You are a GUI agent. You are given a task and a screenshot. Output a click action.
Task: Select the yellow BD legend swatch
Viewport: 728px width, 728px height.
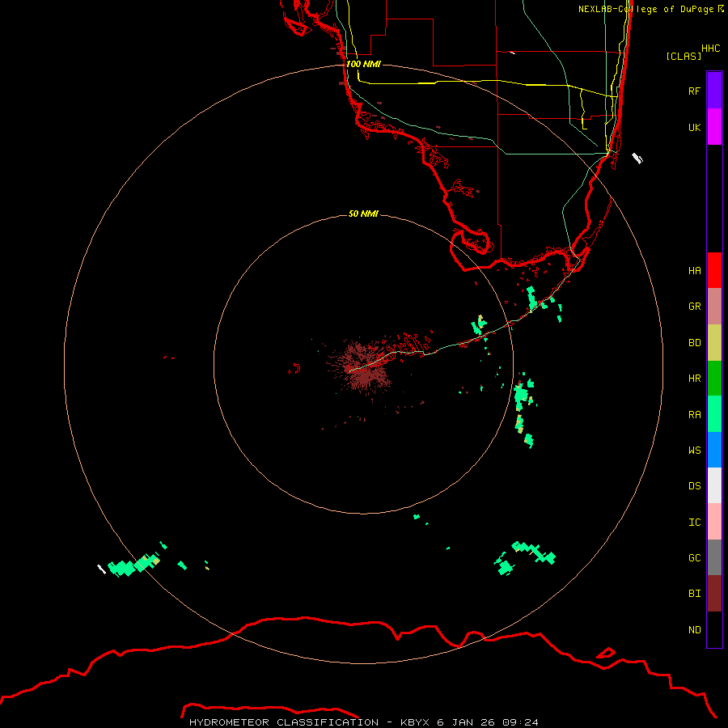pyautogui.click(x=714, y=343)
